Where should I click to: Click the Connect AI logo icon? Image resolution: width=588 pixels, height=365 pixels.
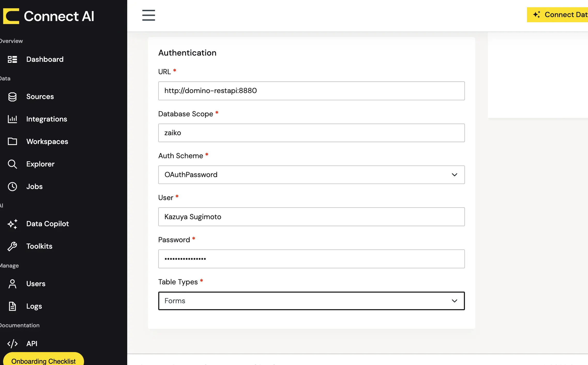click(11, 16)
